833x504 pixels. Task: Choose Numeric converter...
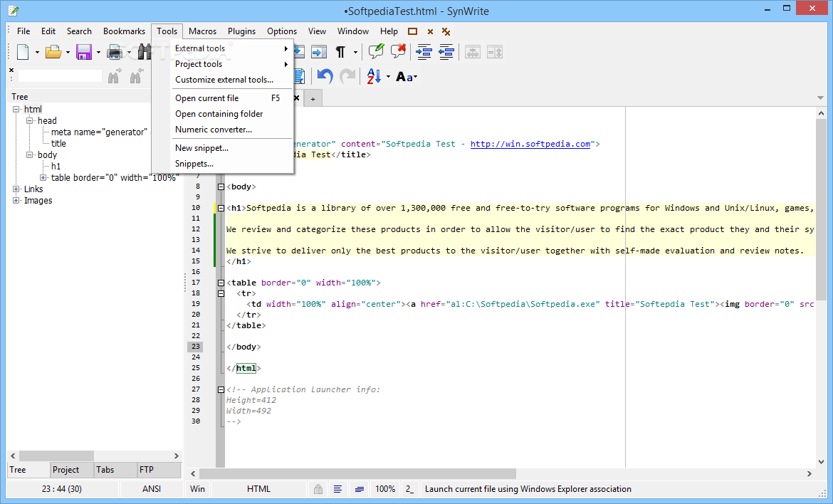[x=223, y=130]
